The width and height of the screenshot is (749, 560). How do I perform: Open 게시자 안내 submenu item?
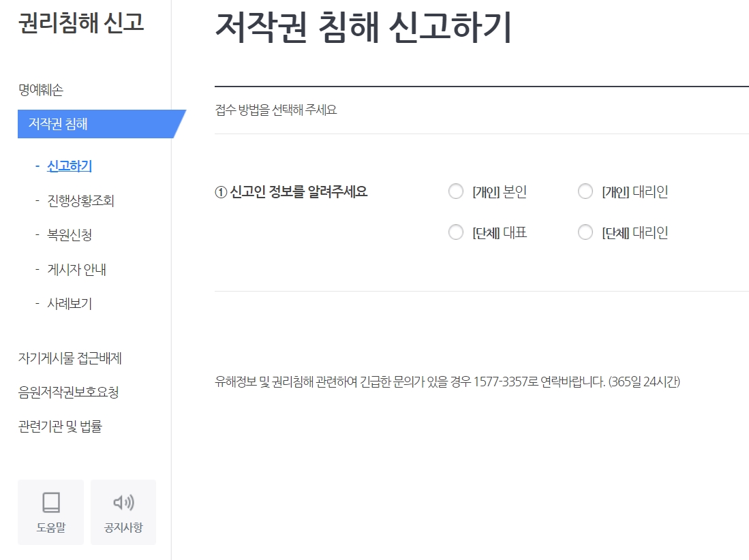76,270
